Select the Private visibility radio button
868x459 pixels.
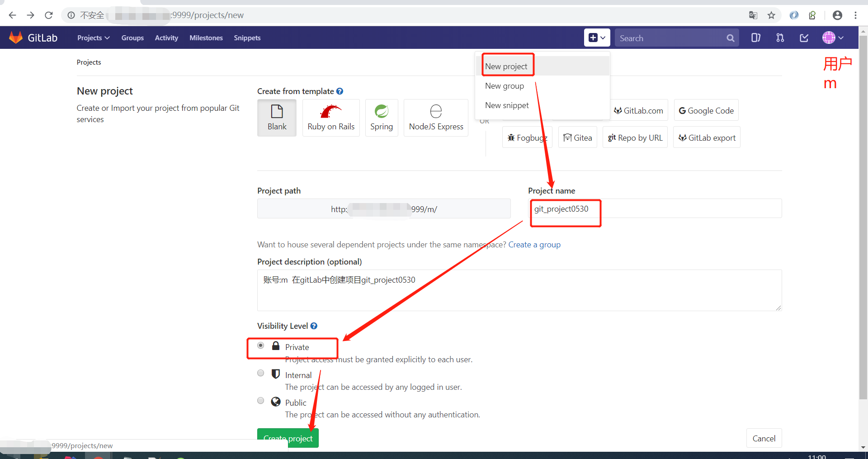(261, 345)
